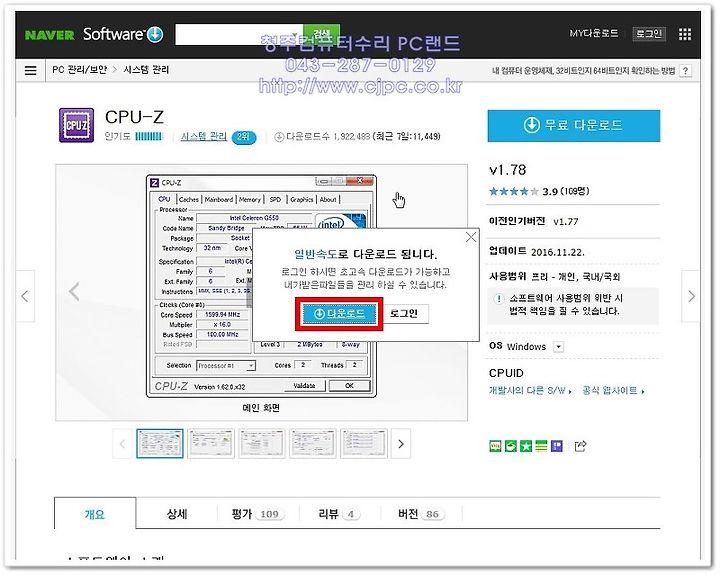Click the first green share service icon

(x=495, y=446)
